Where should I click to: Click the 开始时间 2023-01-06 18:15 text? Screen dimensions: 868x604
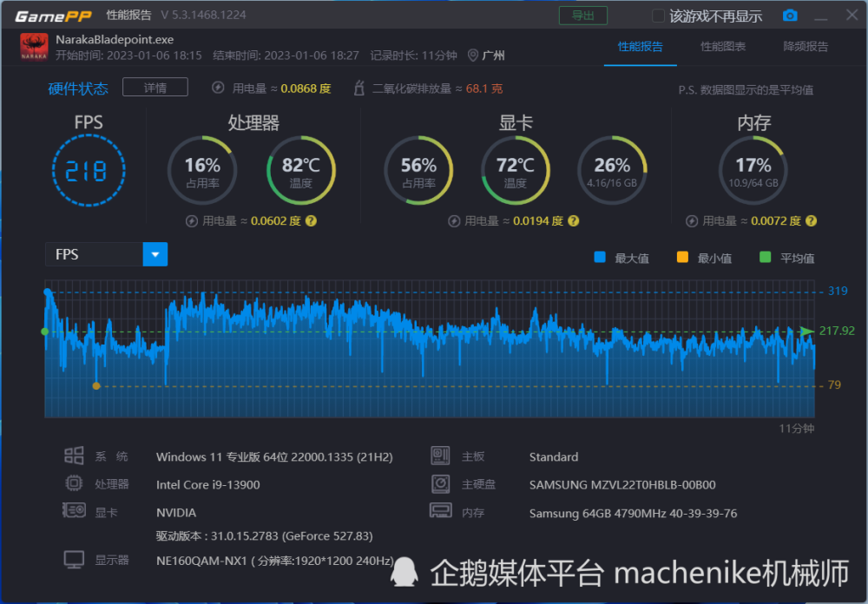[128, 56]
